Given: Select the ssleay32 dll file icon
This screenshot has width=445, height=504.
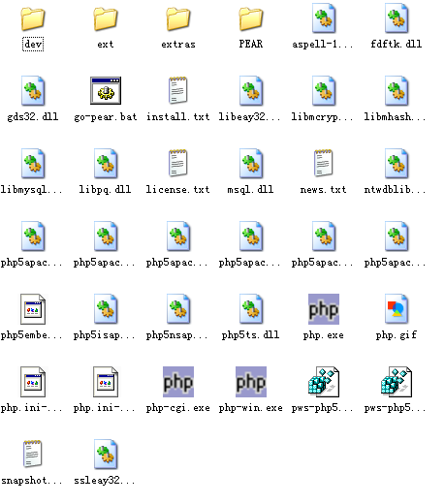Looking at the screenshot, I should pyautogui.click(x=106, y=455).
